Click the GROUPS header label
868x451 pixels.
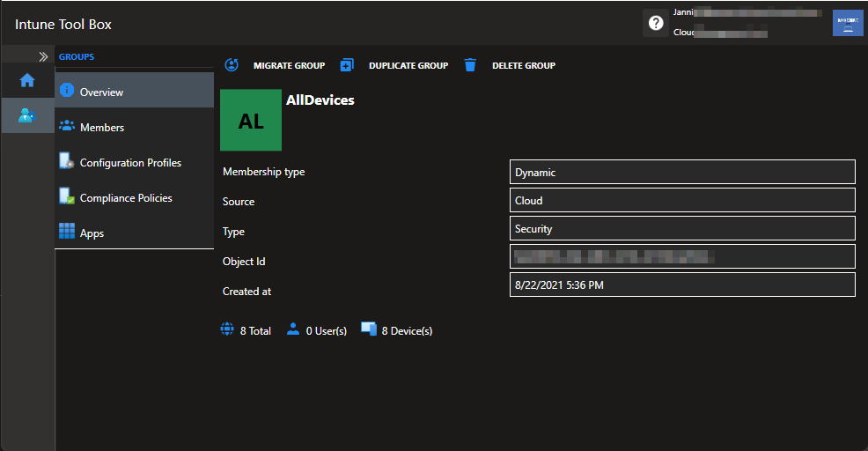(x=77, y=56)
